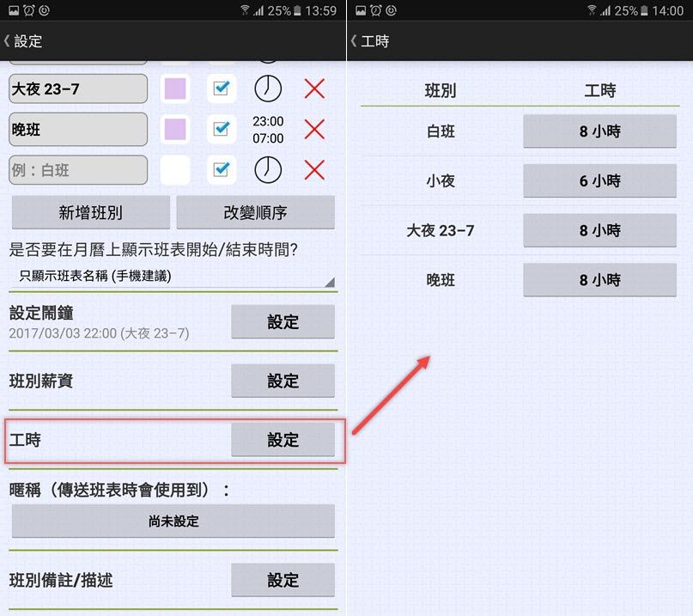Remove the empty 例：白班 row with red X
The width and height of the screenshot is (693, 616).
[314, 170]
